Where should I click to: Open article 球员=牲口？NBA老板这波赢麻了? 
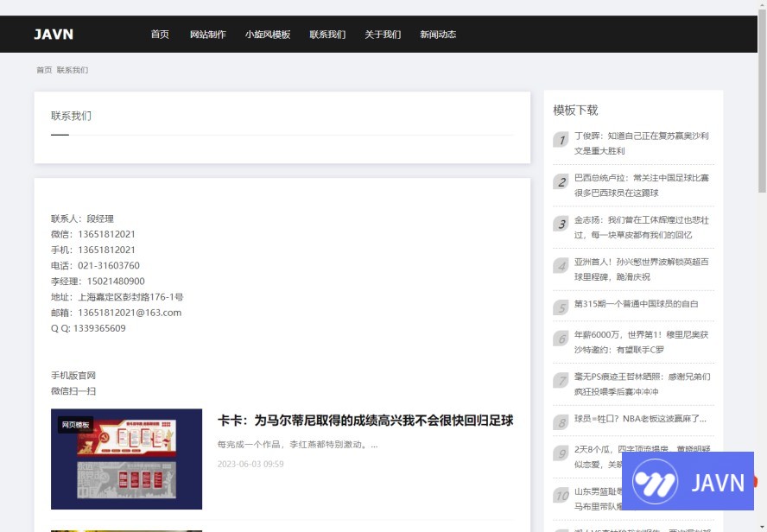click(640, 419)
